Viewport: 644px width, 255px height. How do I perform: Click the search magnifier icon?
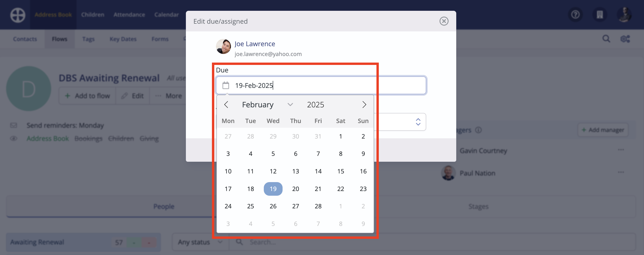tap(606, 39)
